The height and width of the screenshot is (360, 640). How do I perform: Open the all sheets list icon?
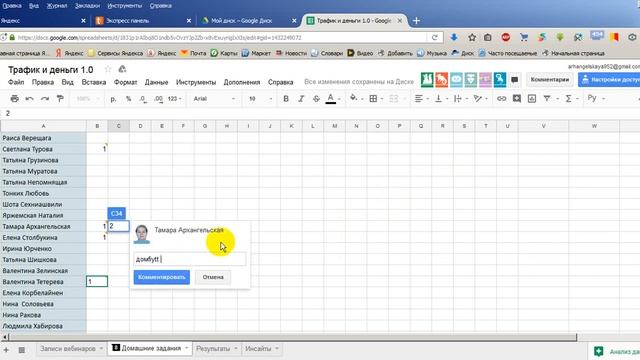point(22,350)
